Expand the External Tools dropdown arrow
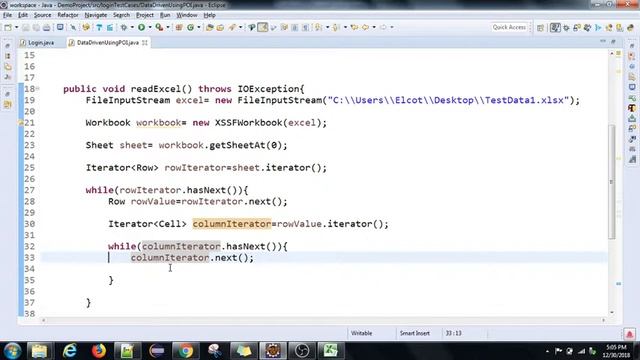Viewport: 640px width, 360px height. coord(168,27)
